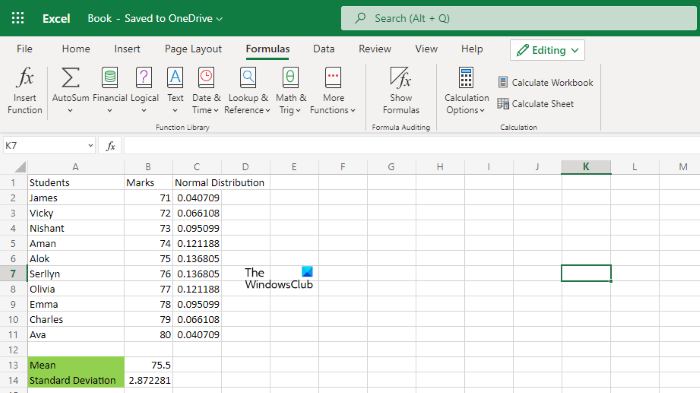
Task: Select Aman's distribution value 0.121188
Action: coord(197,243)
